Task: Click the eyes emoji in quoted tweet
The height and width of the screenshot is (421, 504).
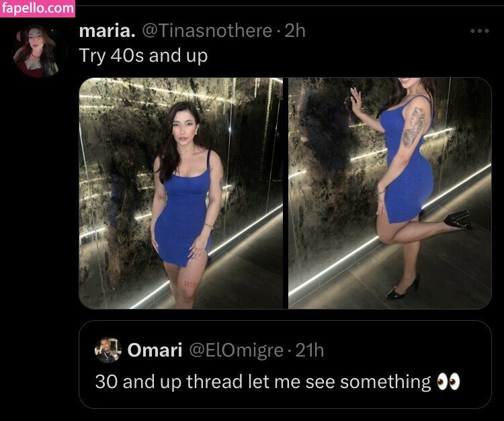Action: pyautogui.click(x=448, y=382)
